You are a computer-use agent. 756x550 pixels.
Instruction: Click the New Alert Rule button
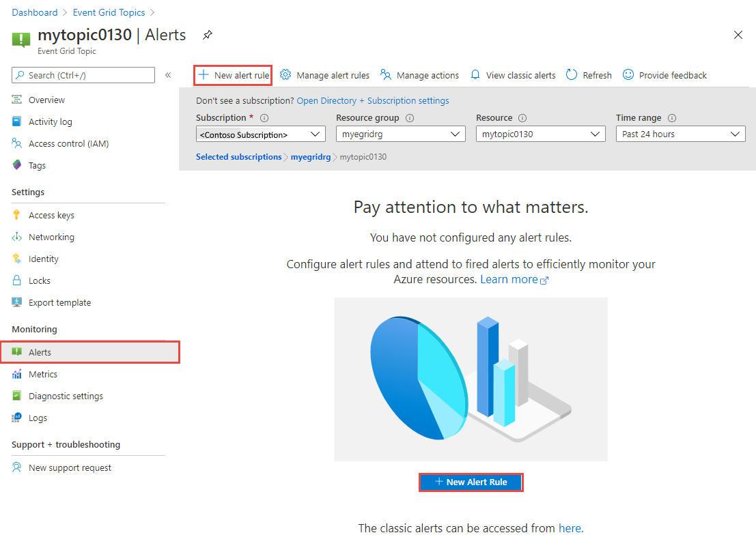[471, 482]
